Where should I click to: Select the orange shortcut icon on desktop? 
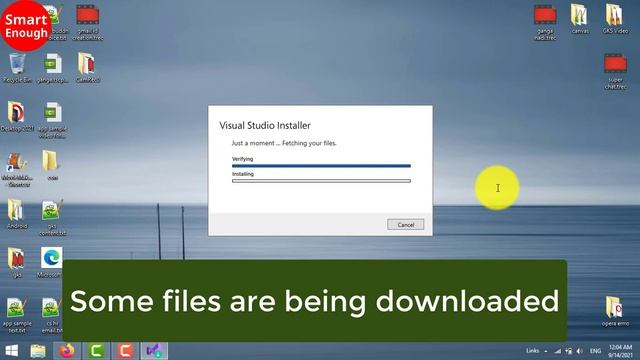pyautogui.click(x=17, y=169)
